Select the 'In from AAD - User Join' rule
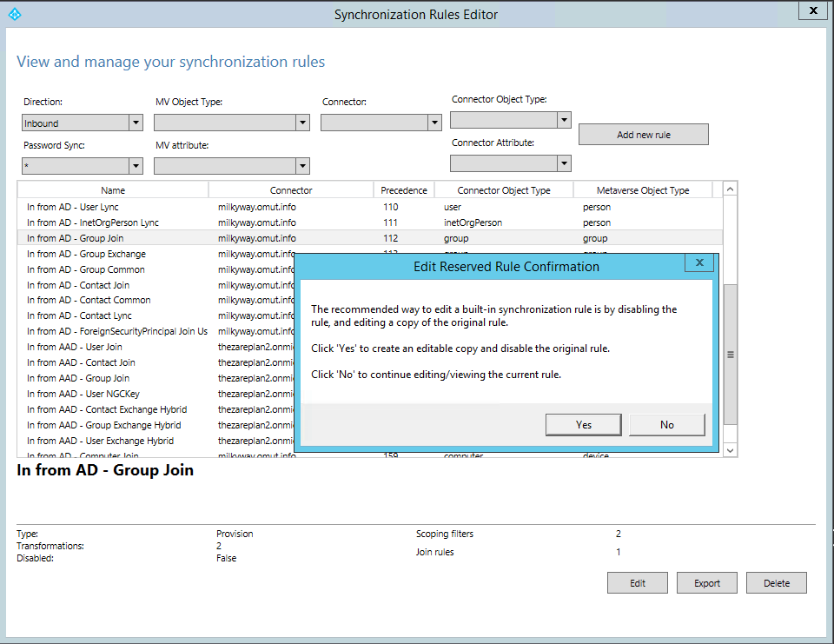834x644 pixels. (75, 347)
